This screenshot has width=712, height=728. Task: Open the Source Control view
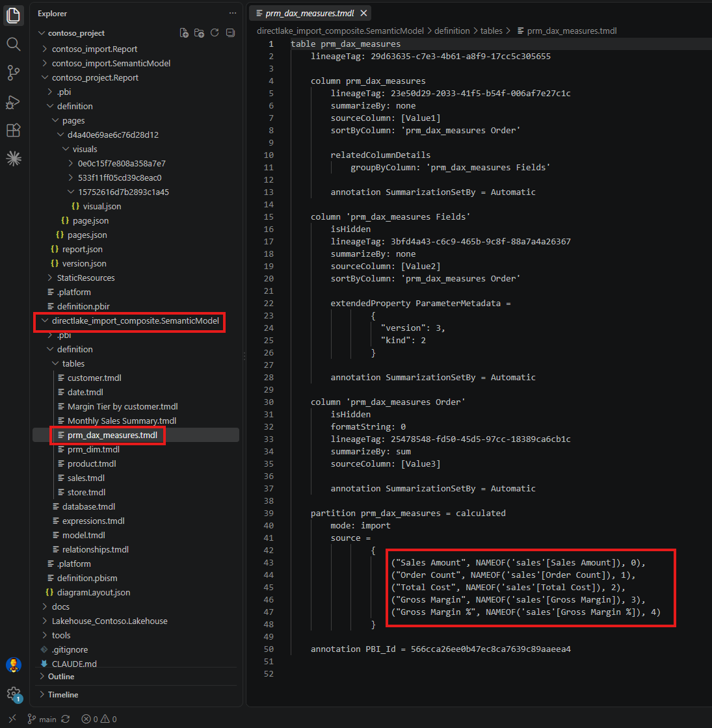[x=14, y=72]
